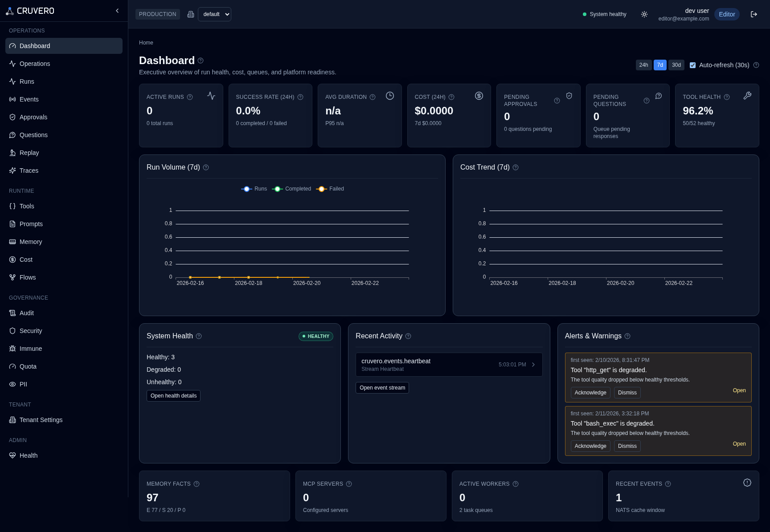Acknowledge the http_get degraded alert
Image resolution: width=770 pixels, height=532 pixels.
tap(590, 392)
